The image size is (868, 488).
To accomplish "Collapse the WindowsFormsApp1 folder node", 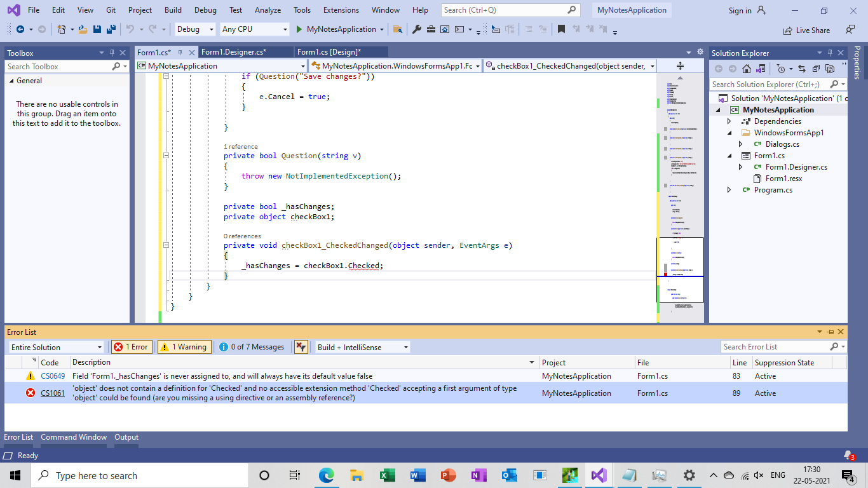I will [x=729, y=133].
